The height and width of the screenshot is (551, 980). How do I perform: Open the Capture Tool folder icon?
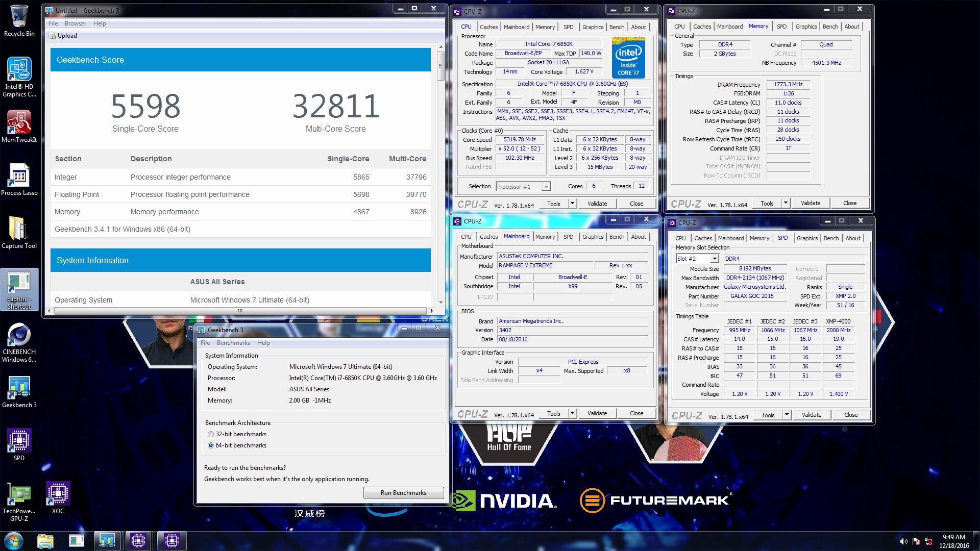[x=19, y=232]
